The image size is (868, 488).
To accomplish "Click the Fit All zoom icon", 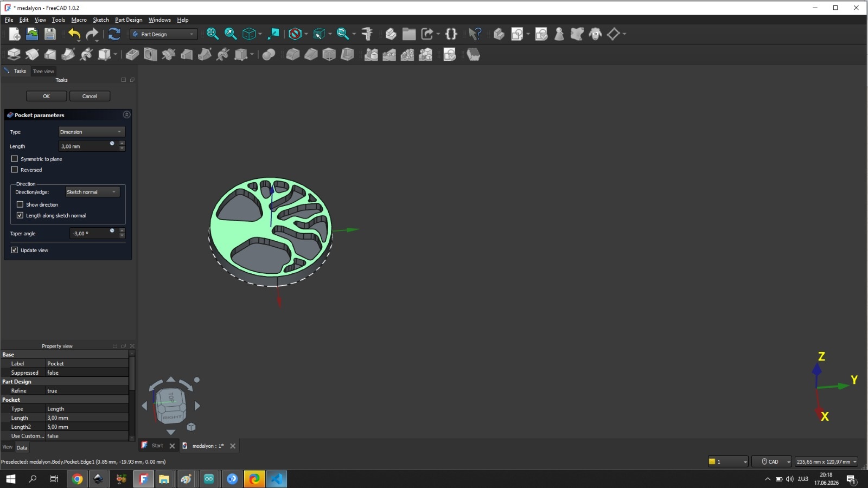I will (213, 34).
